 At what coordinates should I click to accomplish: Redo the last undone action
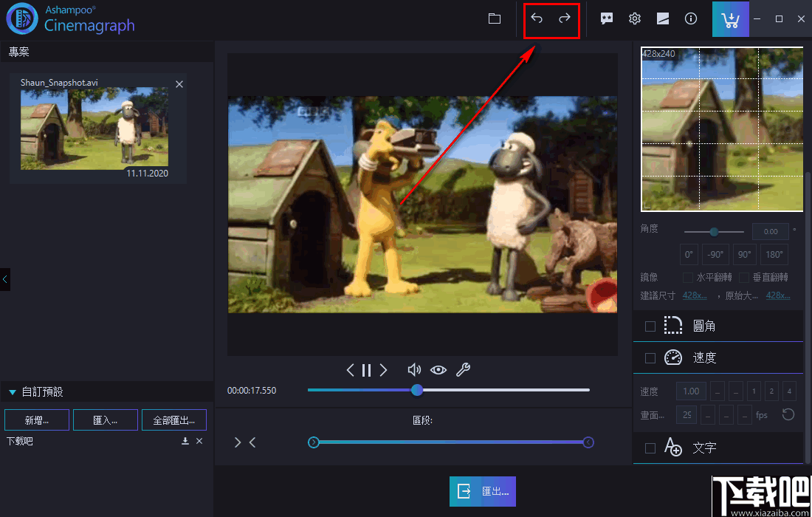click(x=565, y=18)
